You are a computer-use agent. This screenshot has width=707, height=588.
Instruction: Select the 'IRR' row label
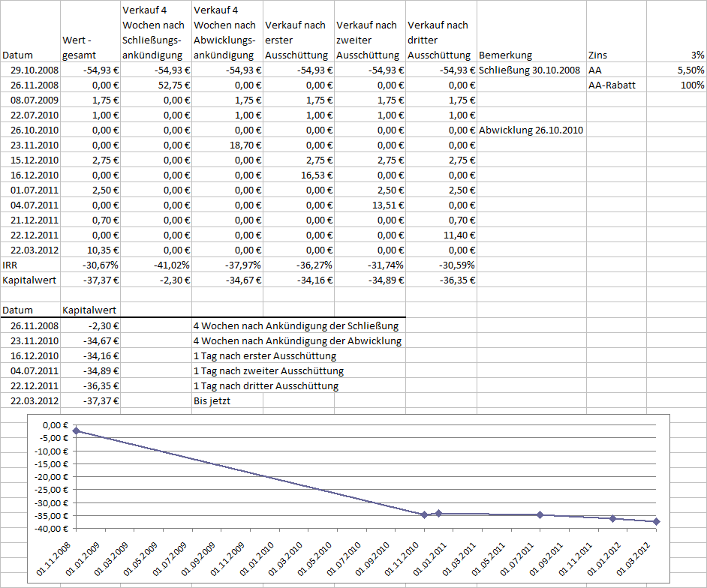[30, 265]
